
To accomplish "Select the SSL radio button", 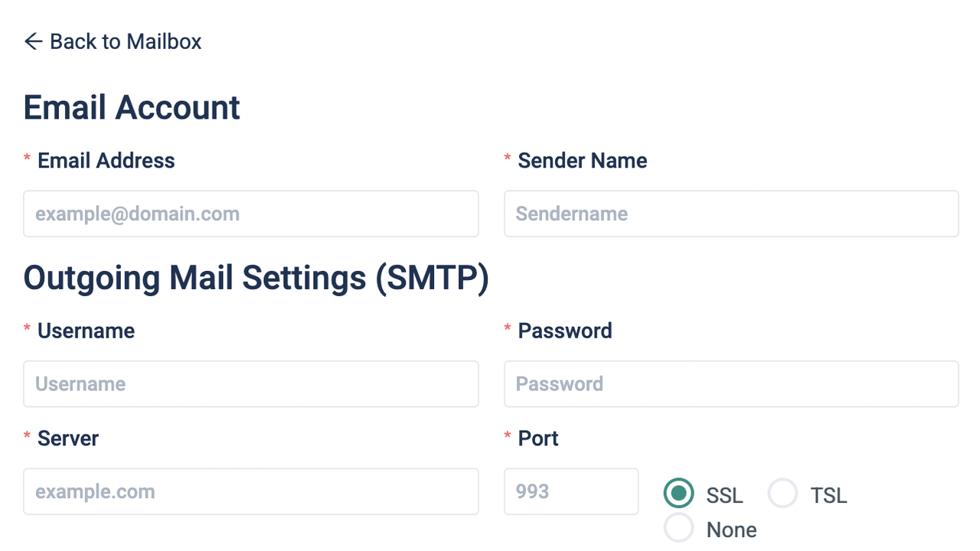I will coord(678,494).
